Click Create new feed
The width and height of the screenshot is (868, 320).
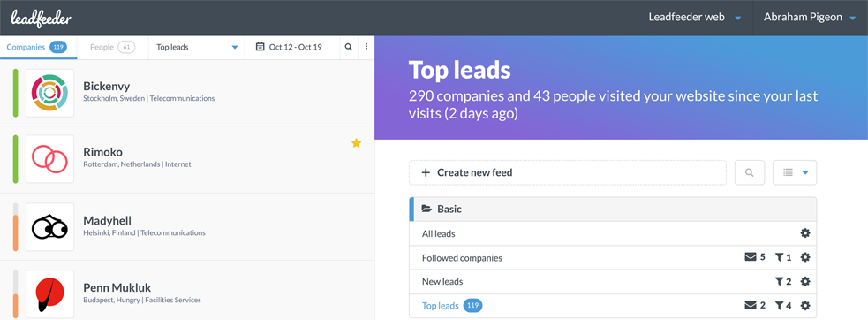pyautogui.click(x=568, y=172)
